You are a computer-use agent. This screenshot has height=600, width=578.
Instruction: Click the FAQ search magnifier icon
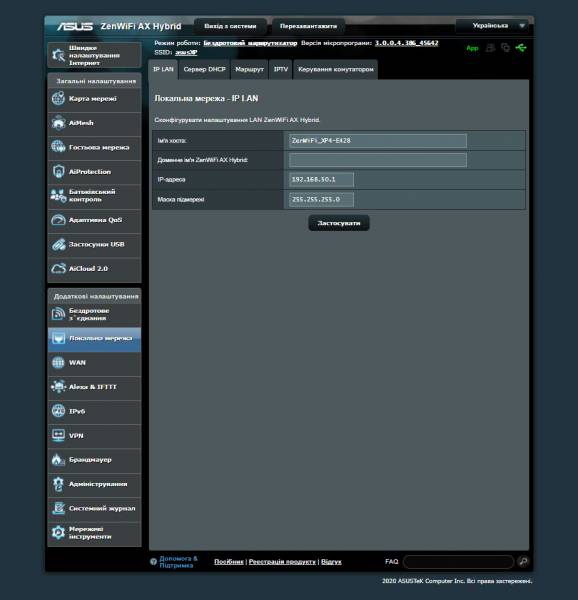pos(523,561)
